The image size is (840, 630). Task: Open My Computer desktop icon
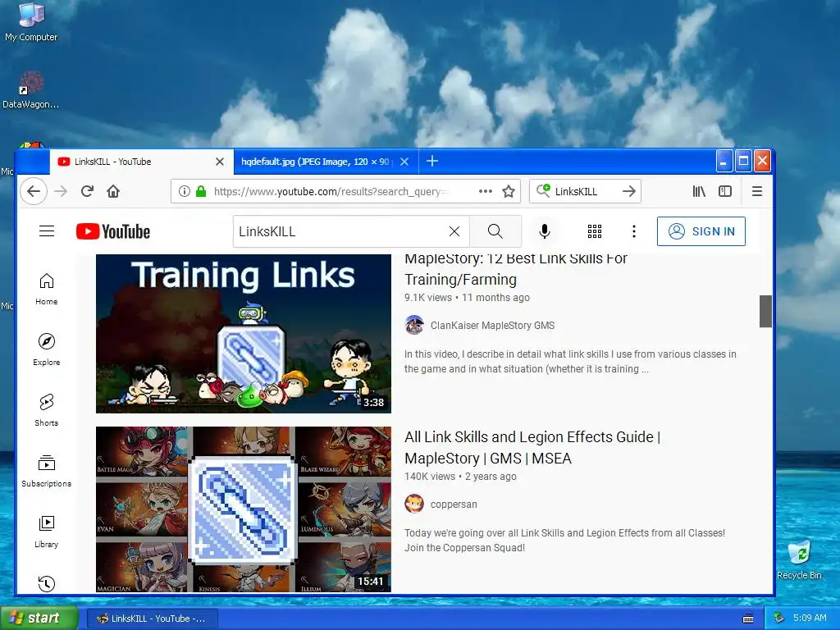click(x=31, y=22)
